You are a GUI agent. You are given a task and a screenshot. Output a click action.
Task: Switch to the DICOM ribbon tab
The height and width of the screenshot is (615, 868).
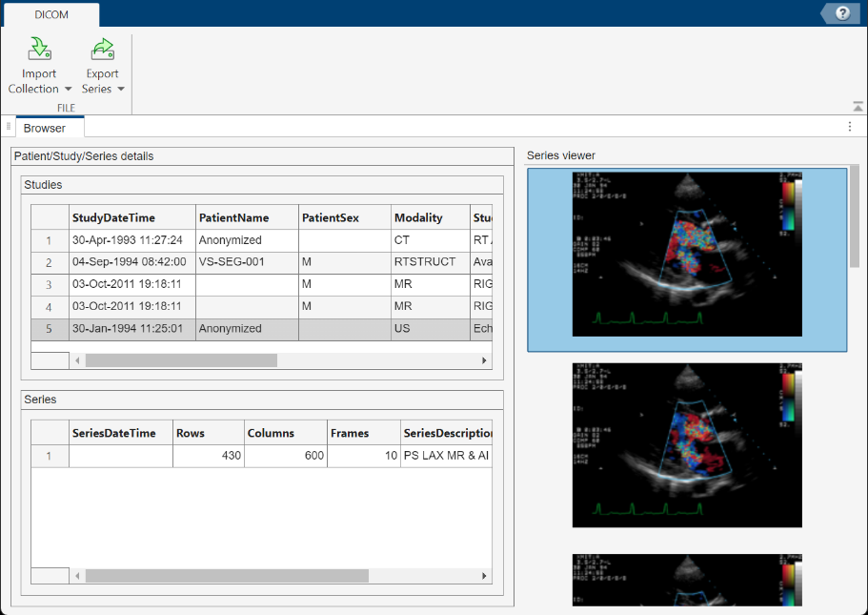51,14
